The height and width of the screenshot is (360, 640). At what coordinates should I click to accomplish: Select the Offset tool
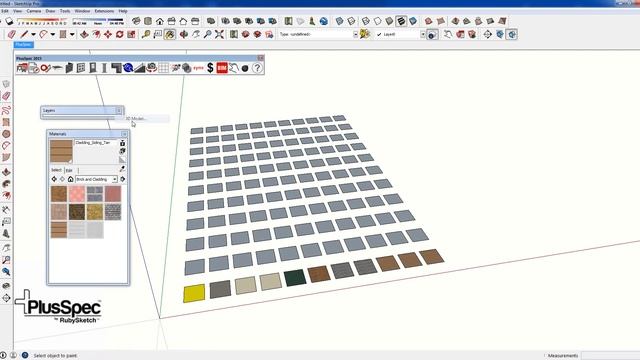[96, 34]
